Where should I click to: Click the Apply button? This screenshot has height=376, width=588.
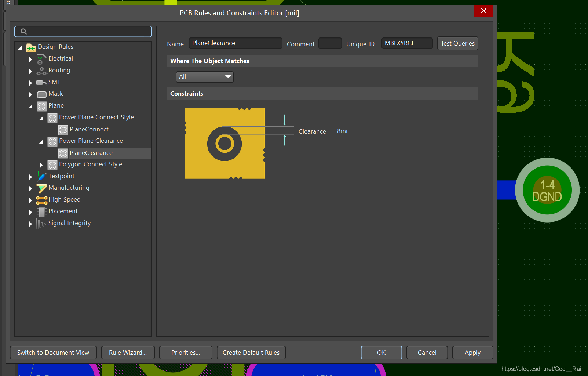(472, 352)
